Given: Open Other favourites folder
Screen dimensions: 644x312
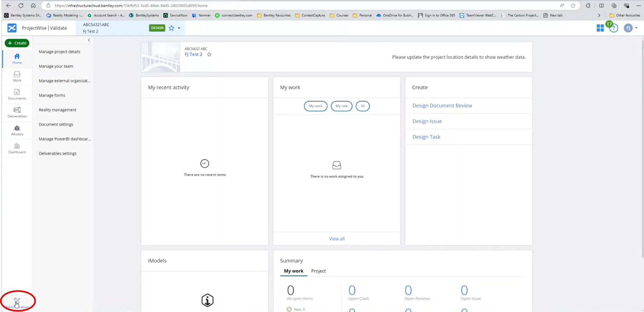Looking at the screenshot, I should [624, 15].
